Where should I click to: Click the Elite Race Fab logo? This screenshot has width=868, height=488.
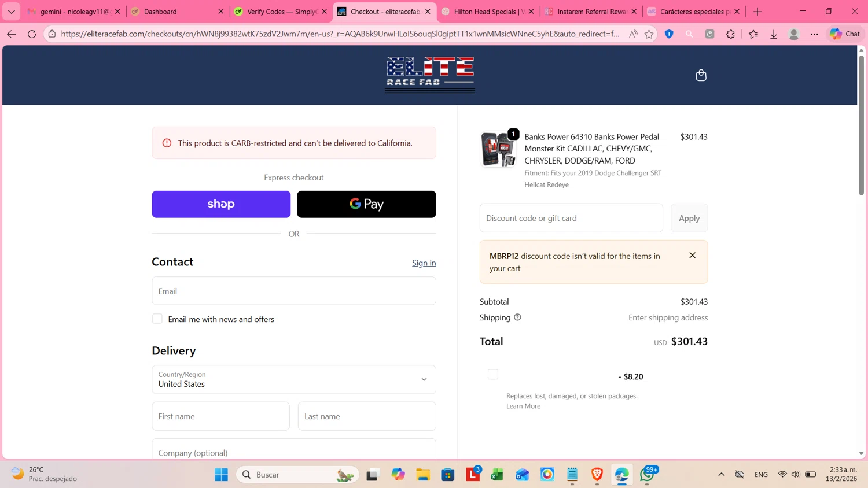point(430,75)
